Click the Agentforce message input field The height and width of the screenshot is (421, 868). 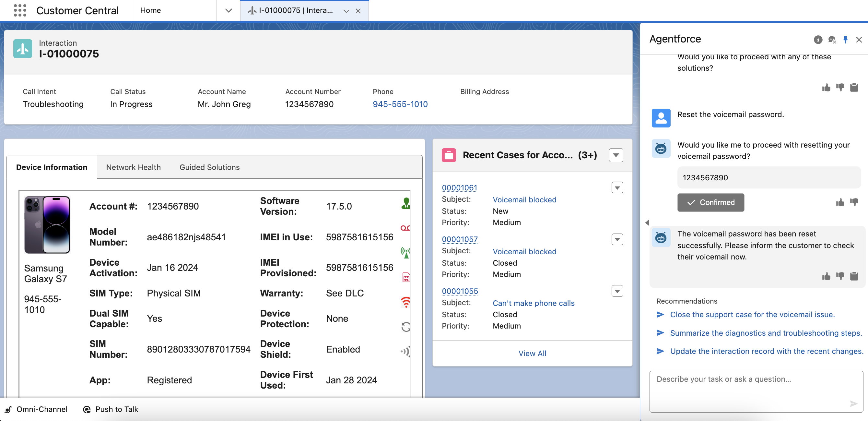click(751, 388)
